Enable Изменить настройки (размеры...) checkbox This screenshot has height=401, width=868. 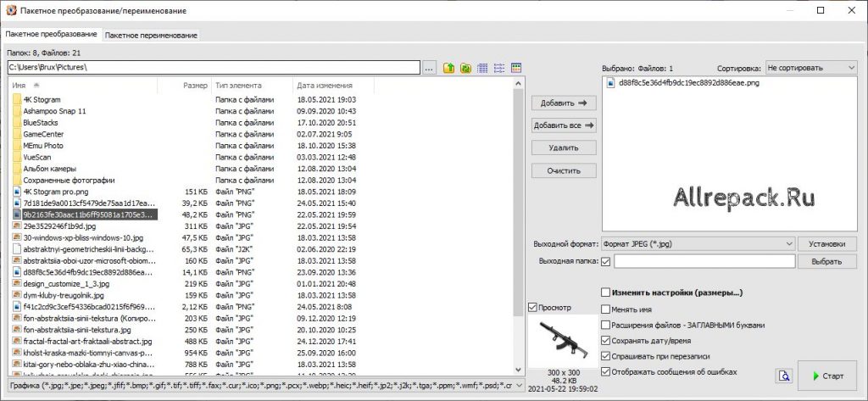pyautogui.click(x=605, y=292)
